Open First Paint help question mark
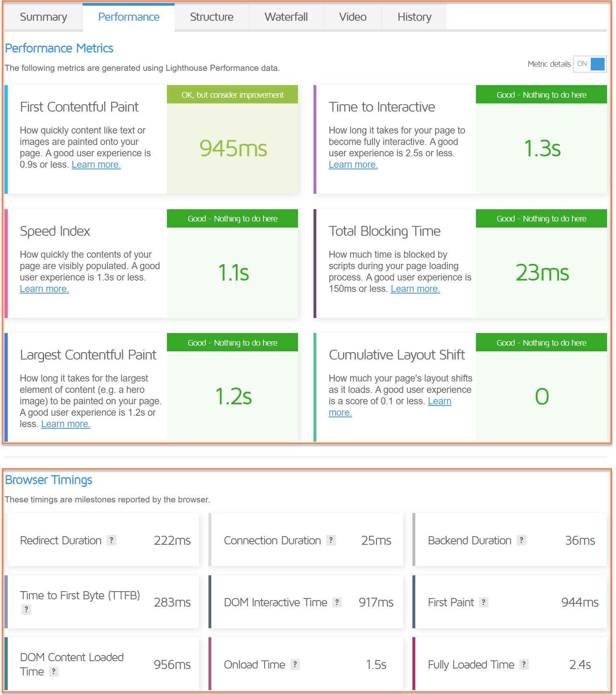Viewport: 616px width, 695px height. coord(484,602)
